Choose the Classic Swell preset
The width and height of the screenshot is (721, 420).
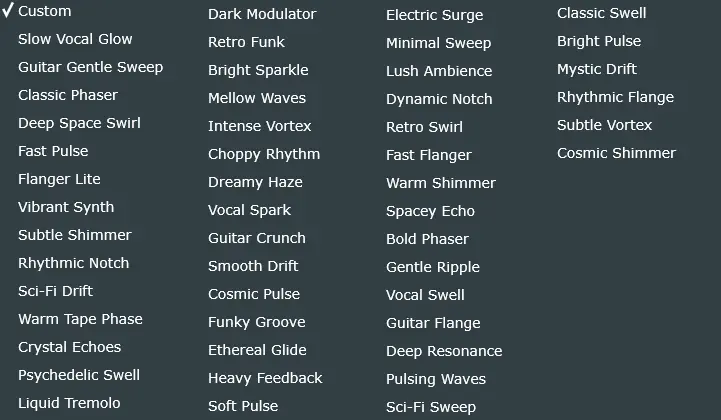click(x=602, y=13)
